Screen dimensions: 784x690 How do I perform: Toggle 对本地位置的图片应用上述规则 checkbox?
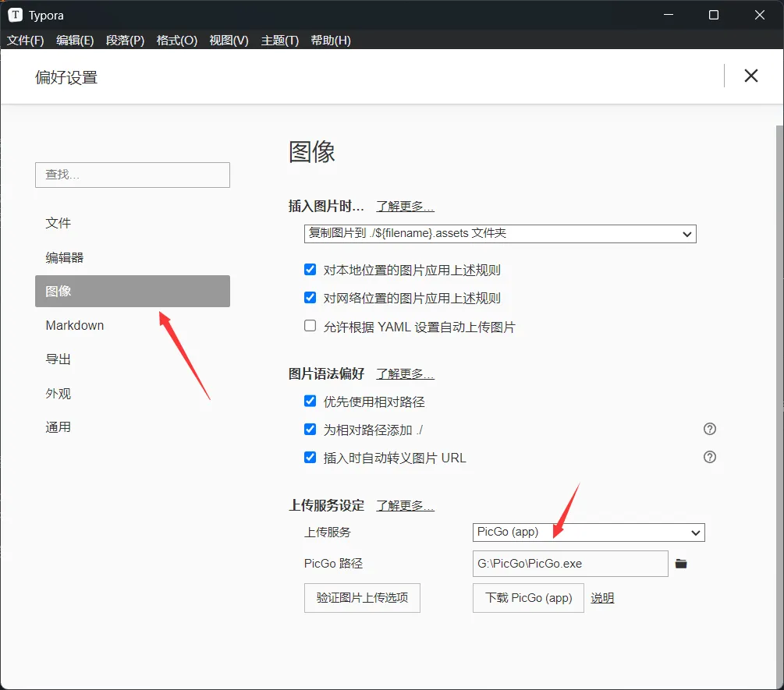tap(310, 270)
